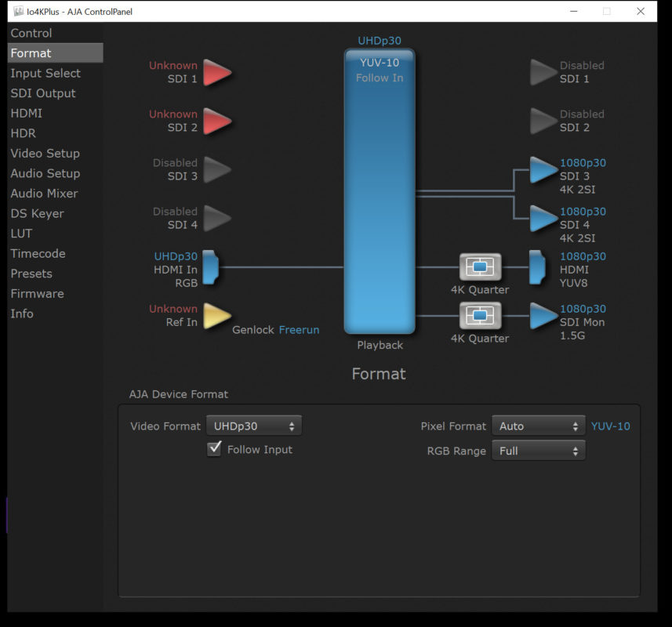Click the RGB text under HDMI In
The image size is (672, 627).
click(x=187, y=283)
